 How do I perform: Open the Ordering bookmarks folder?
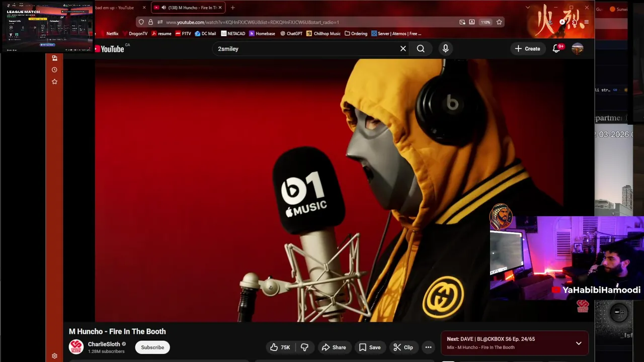point(356,34)
